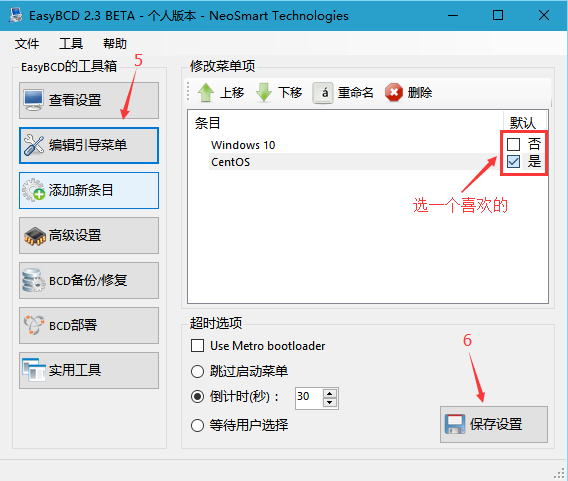
Task: Click the 默认 column header
Action: point(522,123)
